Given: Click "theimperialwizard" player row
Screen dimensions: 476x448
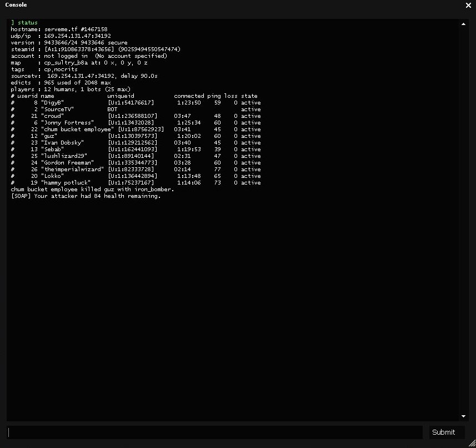Looking at the screenshot, I should (72, 170).
